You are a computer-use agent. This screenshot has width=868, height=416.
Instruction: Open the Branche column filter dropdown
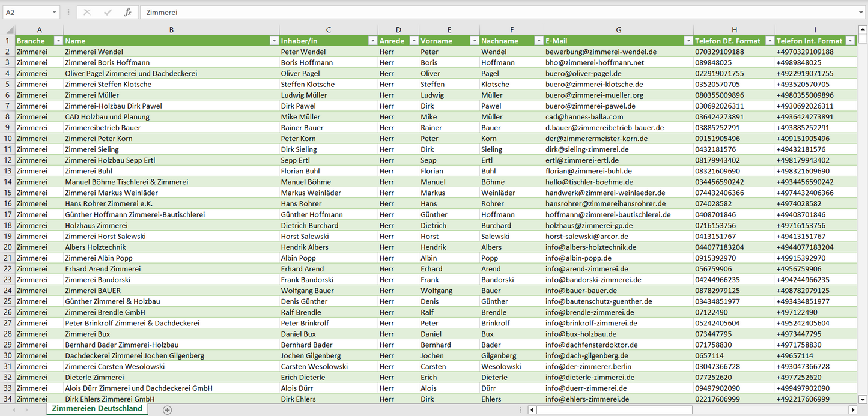pos(58,41)
